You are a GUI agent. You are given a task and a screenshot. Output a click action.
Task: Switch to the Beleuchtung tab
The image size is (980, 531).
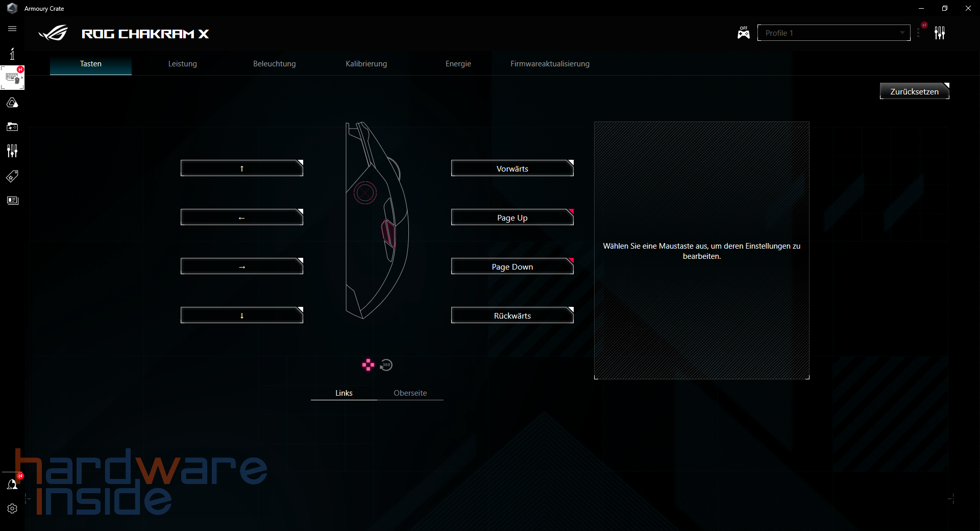coord(274,63)
